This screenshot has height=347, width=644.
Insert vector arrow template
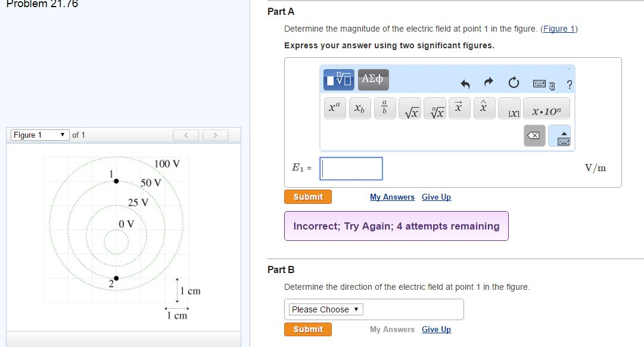pyautogui.click(x=459, y=108)
